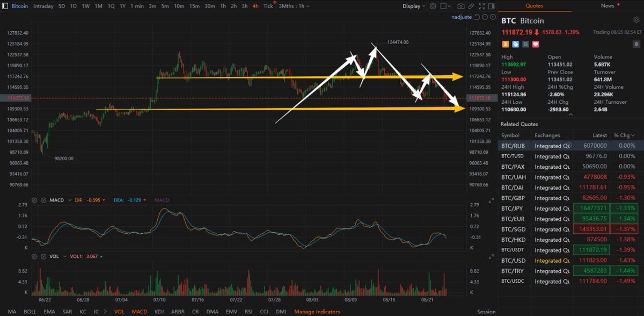Collapse quote details with up chevron

pos(570,114)
